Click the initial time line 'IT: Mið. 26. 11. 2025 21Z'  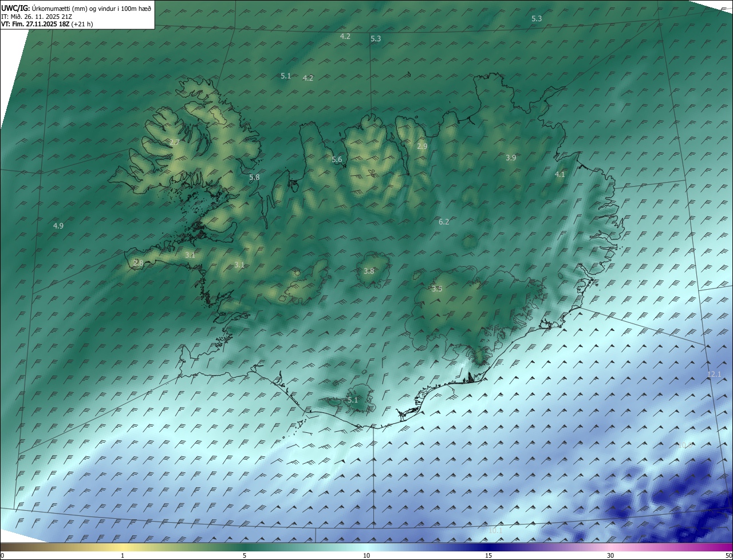(x=36, y=17)
